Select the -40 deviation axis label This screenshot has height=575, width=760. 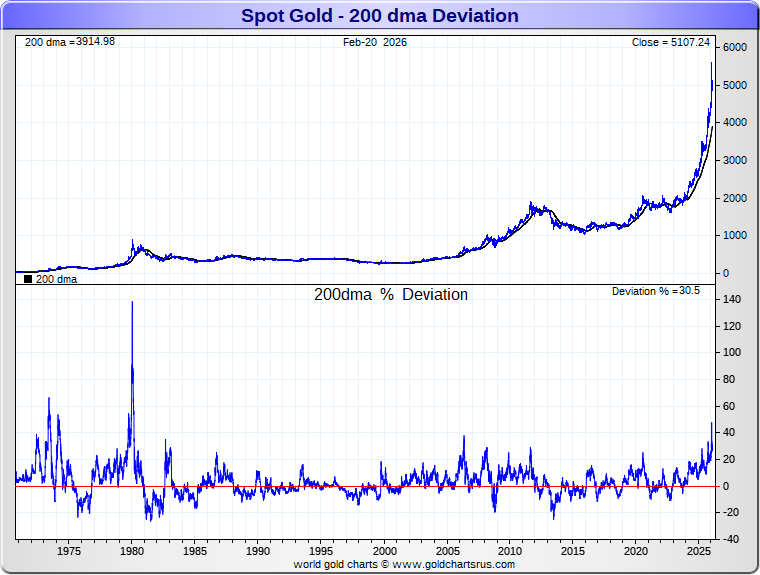pyautogui.click(x=732, y=540)
